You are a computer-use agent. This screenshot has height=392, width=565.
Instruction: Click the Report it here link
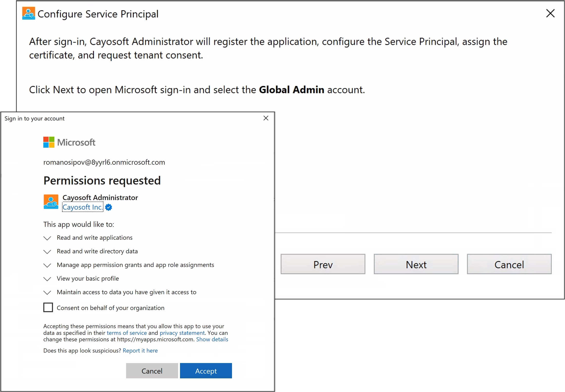tap(140, 351)
